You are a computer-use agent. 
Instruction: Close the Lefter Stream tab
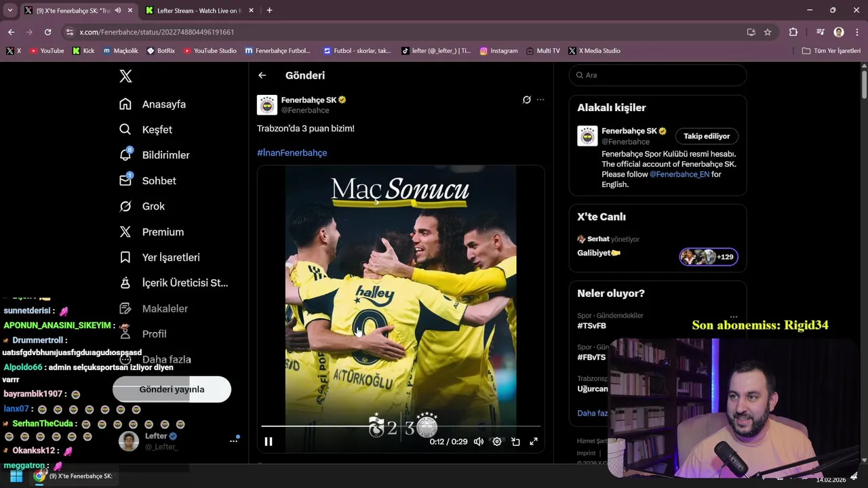click(x=251, y=11)
